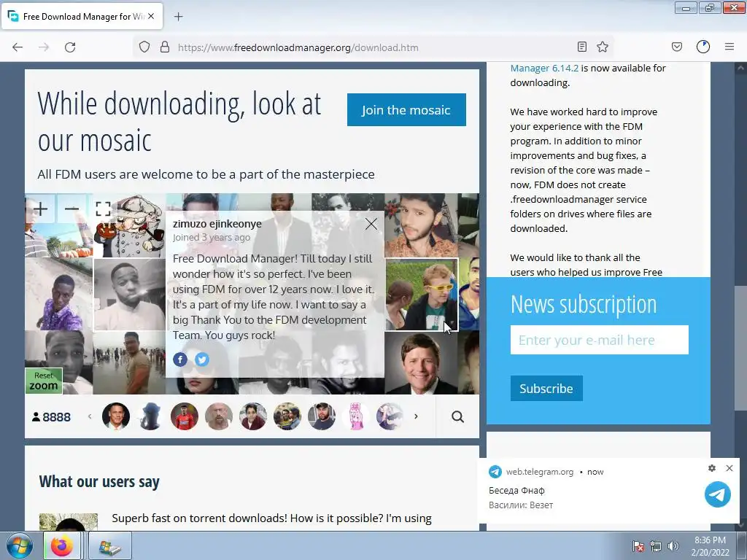
Task: Focus the Enter your e-mail here field
Action: click(x=600, y=340)
